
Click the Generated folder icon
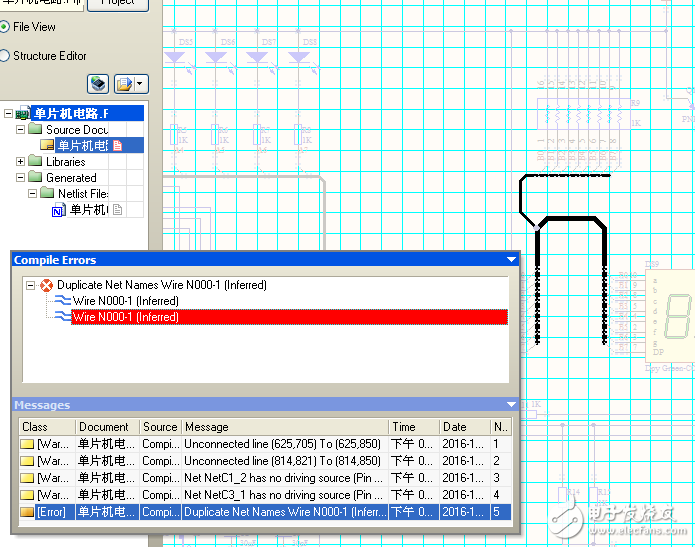[36, 178]
